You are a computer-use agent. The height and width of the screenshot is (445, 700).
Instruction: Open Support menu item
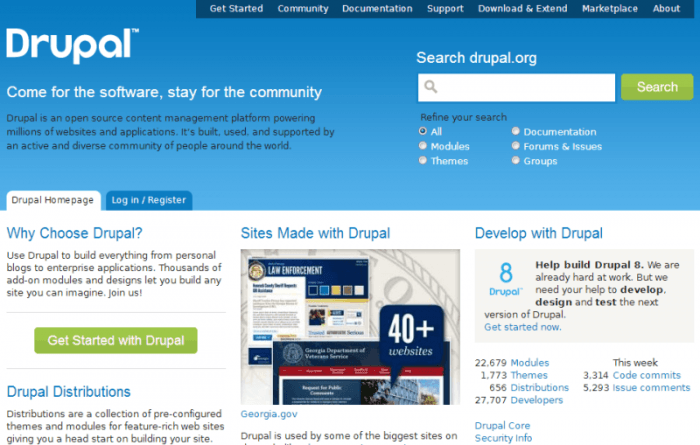[445, 8]
